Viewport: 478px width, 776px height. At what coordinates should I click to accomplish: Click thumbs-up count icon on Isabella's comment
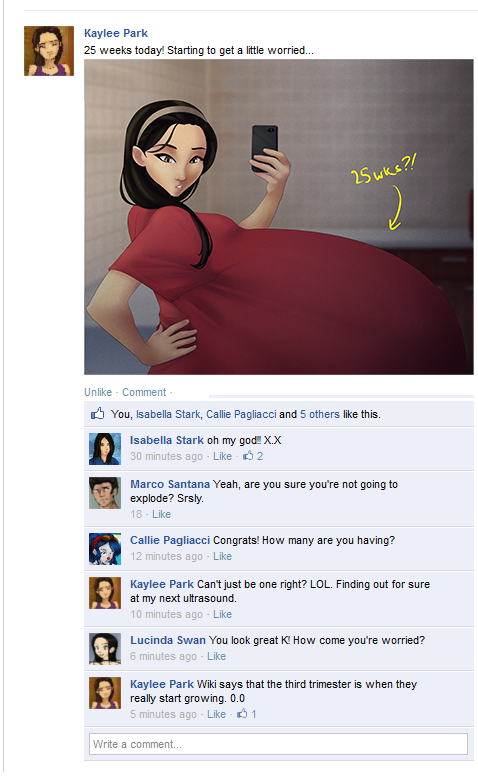[248, 455]
